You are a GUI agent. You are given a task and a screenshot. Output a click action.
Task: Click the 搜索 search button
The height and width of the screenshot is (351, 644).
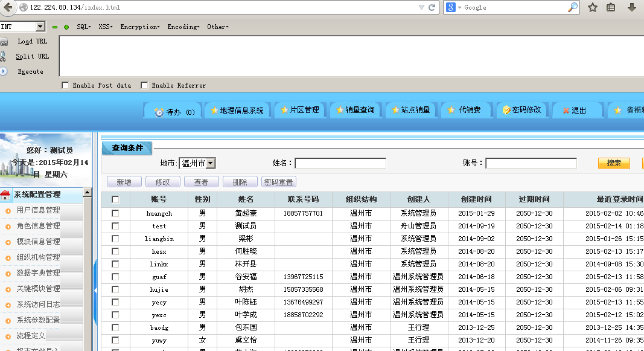[x=614, y=163]
